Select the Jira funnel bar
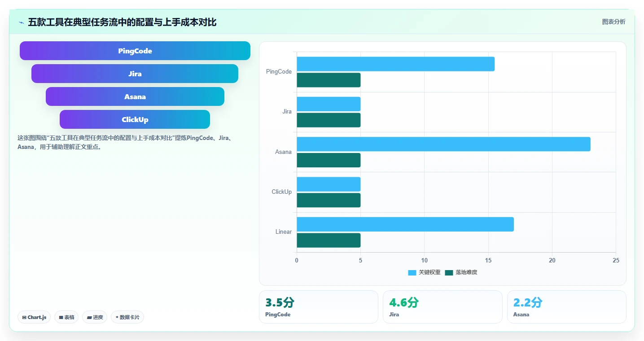The width and height of the screenshot is (644, 341). pyautogui.click(x=135, y=74)
